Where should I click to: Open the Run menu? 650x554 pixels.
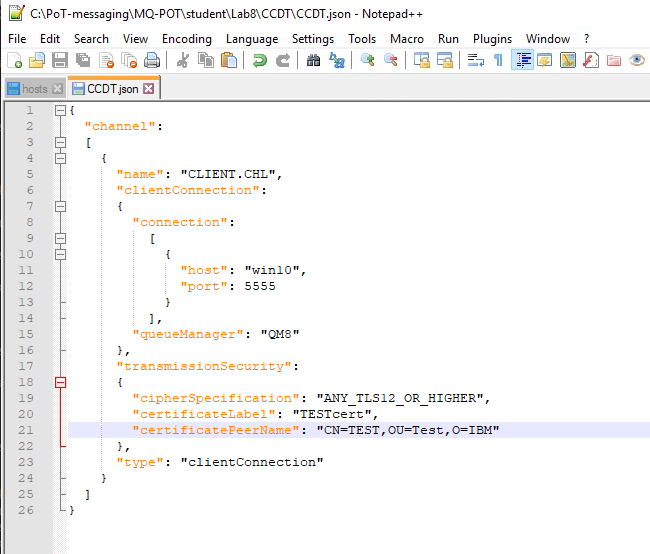448,39
